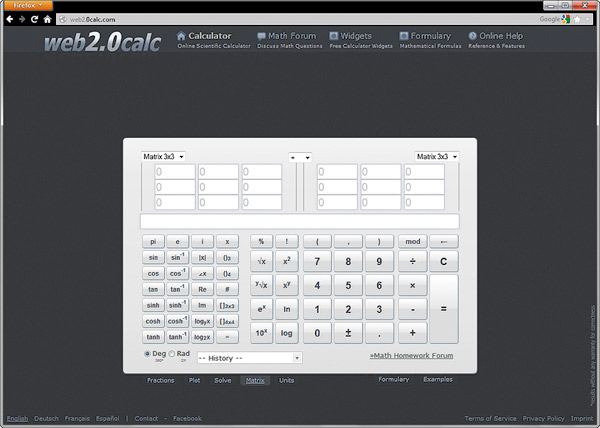The width and height of the screenshot is (600, 428).
Task: Open the History dropdown
Action: pyautogui.click(x=249, y=358)
